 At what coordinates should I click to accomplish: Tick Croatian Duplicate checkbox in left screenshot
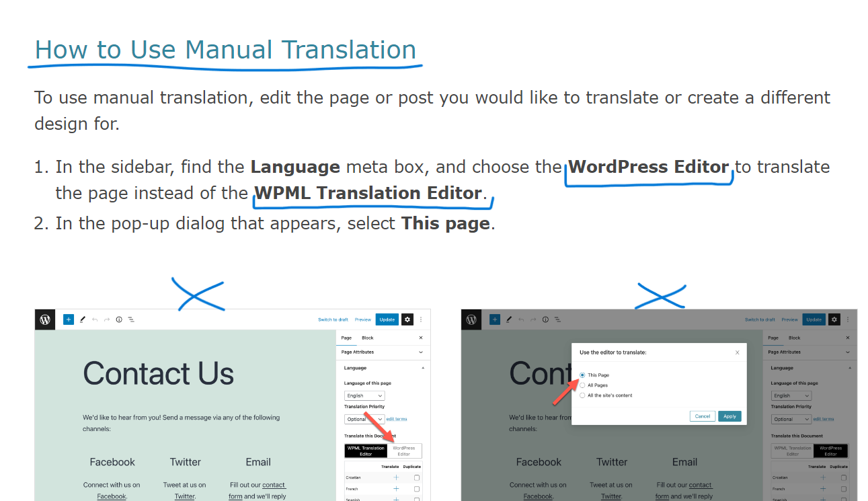[x=417, y=477]
